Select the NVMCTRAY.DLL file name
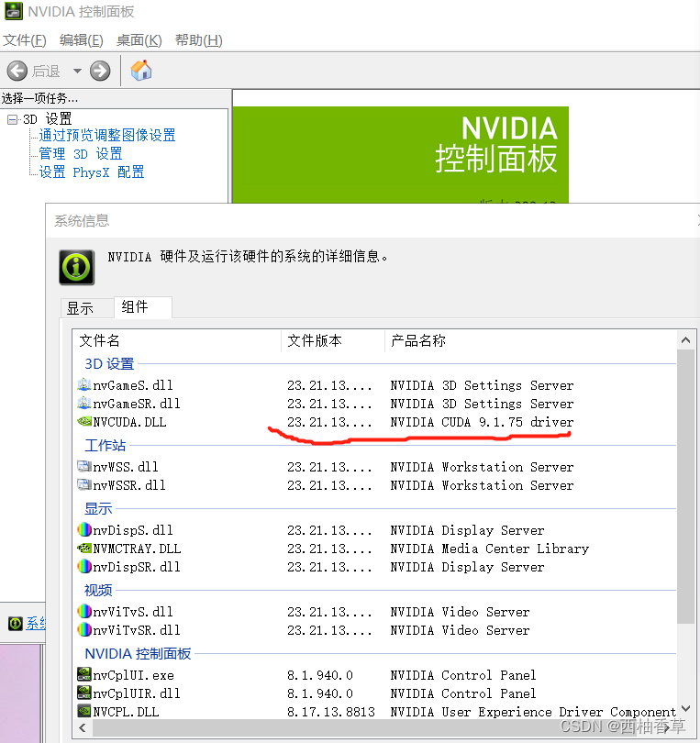 [137, 549]
